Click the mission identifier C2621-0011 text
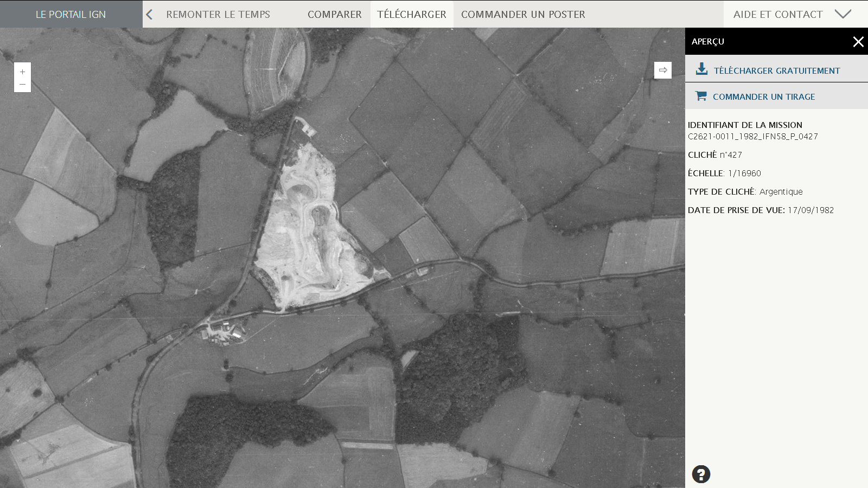Image resolution: width=868 pixels, height=488 pixels. point(752,137)
